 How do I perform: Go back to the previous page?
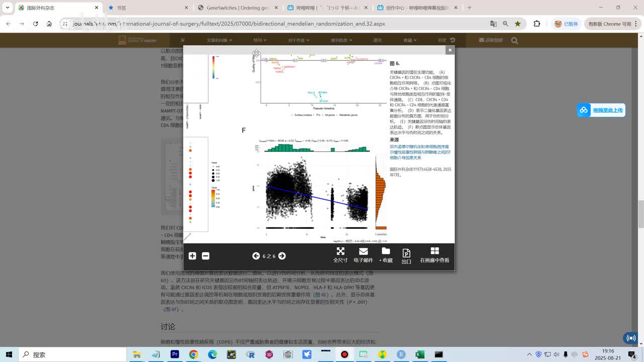click(x=9, y=24)
